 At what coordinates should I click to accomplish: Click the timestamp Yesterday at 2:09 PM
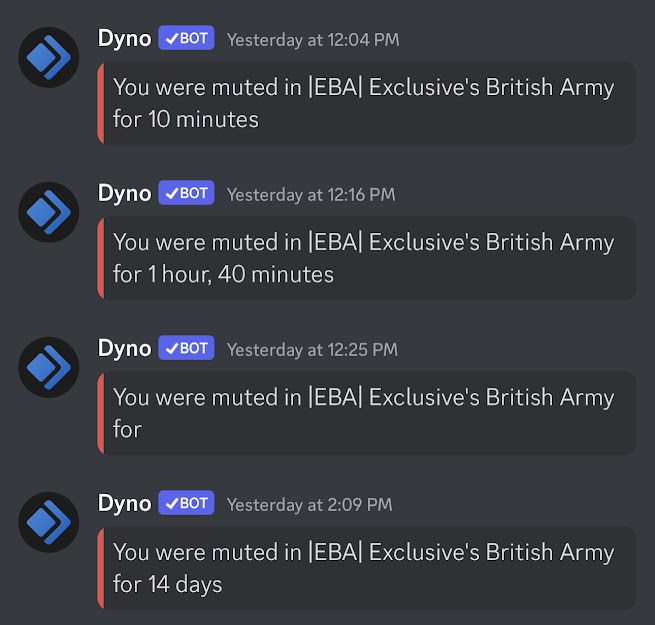(x=310, y=505)
